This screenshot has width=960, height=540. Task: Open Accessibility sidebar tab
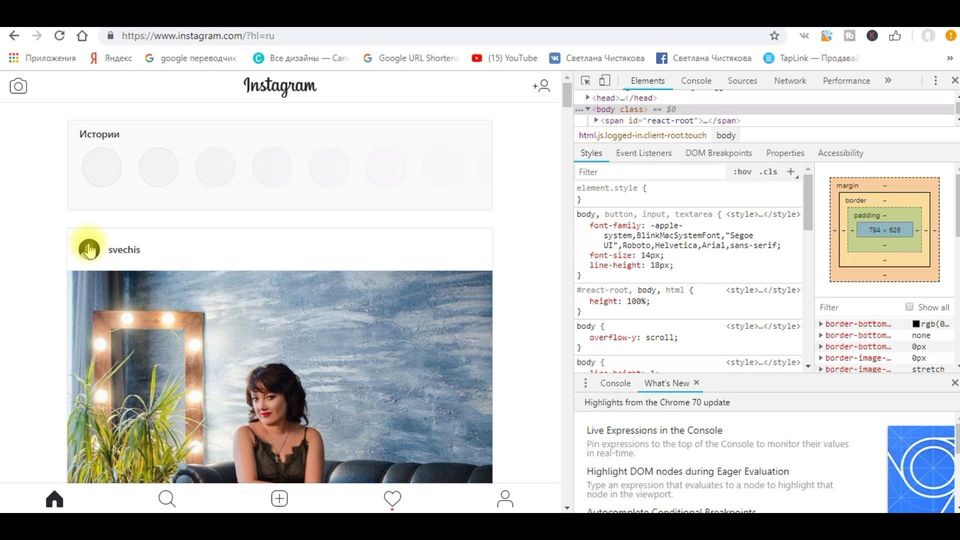point(840,153)
